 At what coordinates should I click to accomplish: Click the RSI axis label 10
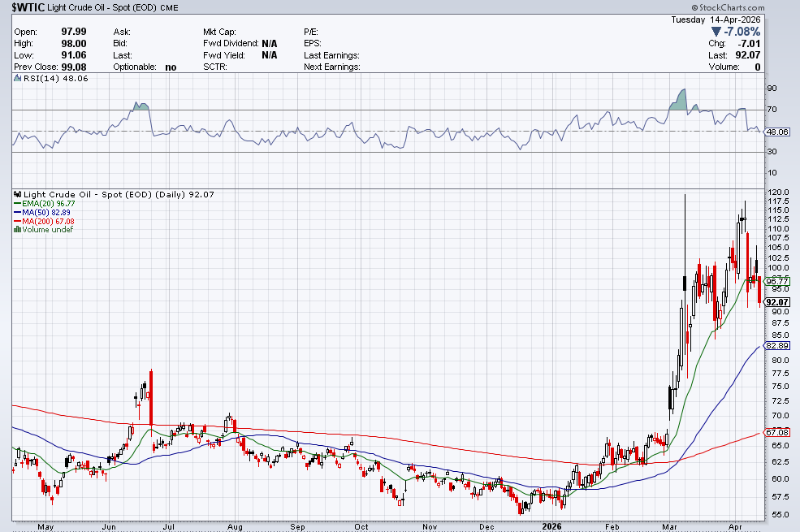coord(772,172)
